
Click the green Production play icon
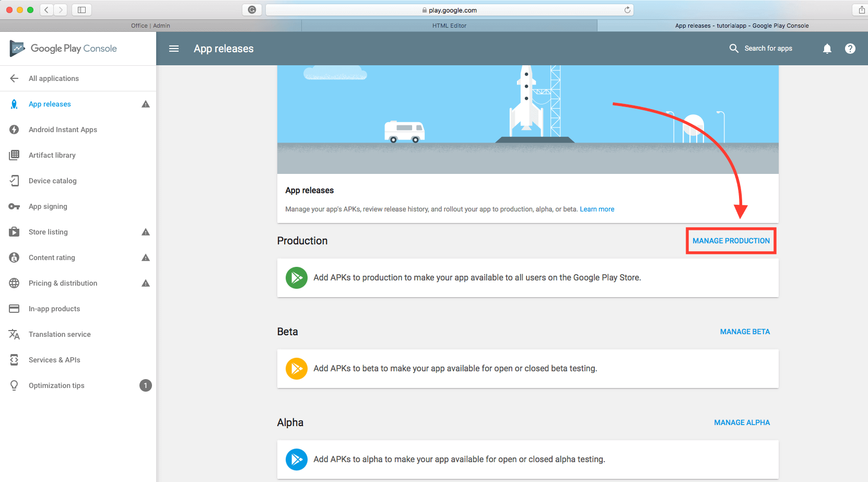click(x=297, y=278)
